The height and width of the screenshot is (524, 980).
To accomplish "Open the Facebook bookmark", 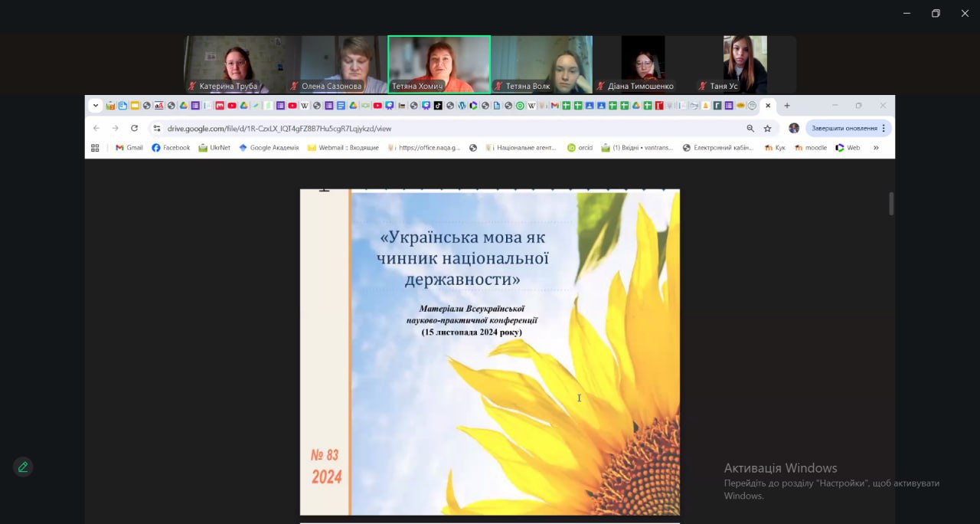I will click(x=171, y=148).
